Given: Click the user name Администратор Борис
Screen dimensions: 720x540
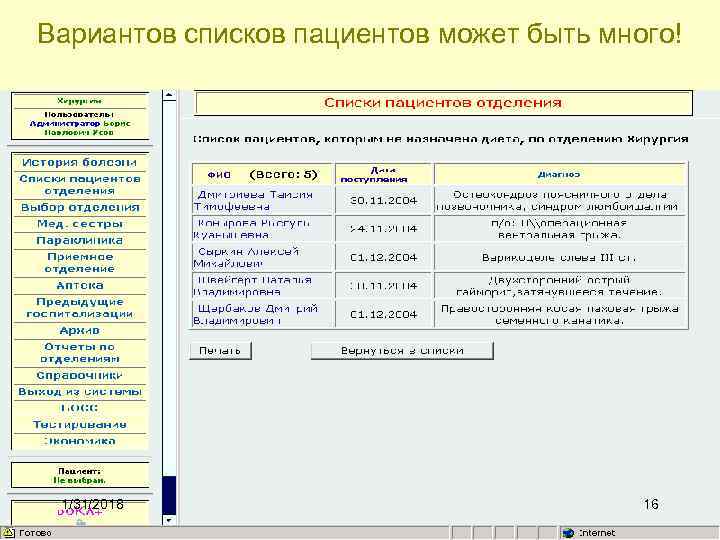Looking at the screenshot, I should [80, 124].
